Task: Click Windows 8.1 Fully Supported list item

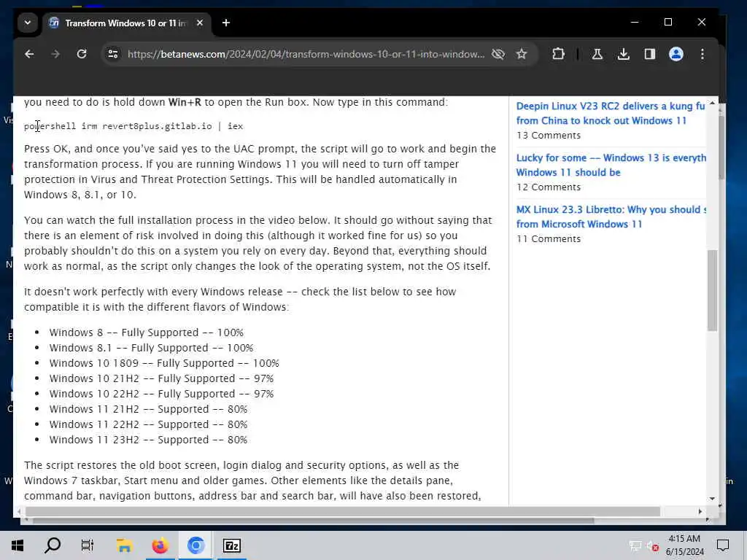Action: point(151,348)
